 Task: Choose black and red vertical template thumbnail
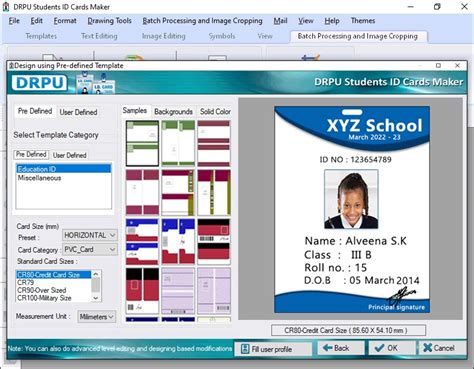(x=142, y=291)
